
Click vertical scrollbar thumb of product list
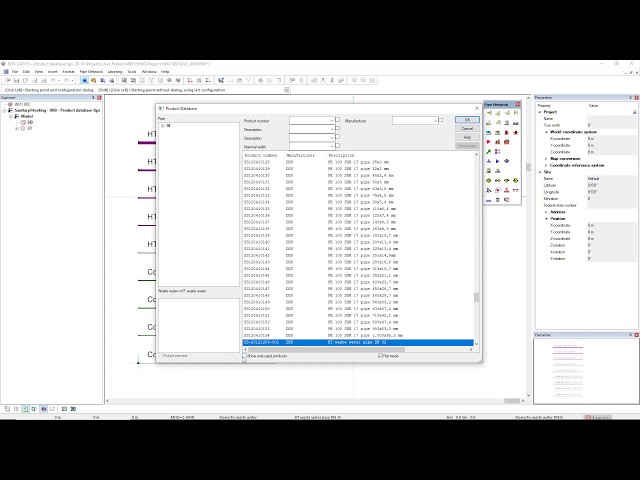tap(476, 297)
